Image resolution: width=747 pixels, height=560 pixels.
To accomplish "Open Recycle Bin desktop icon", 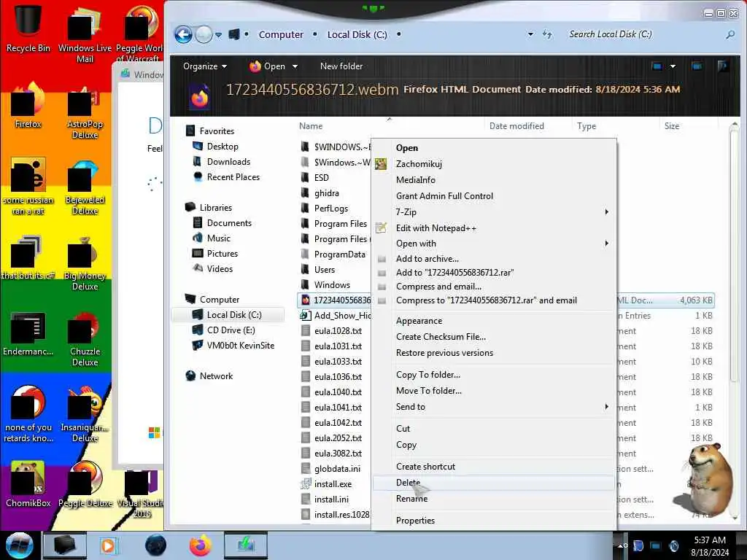I will coord(28,28).
